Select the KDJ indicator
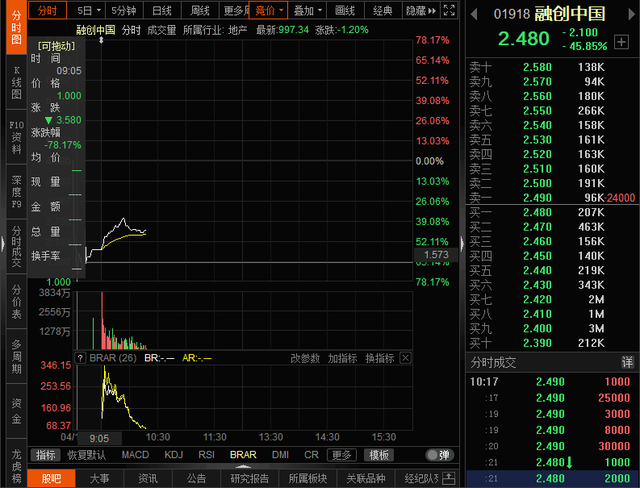Viewport: 640px width, 488px height. coord(173,455)
